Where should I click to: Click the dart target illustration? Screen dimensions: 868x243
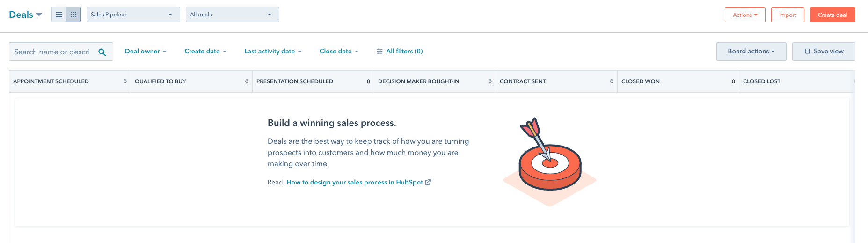tap(550, 161)
